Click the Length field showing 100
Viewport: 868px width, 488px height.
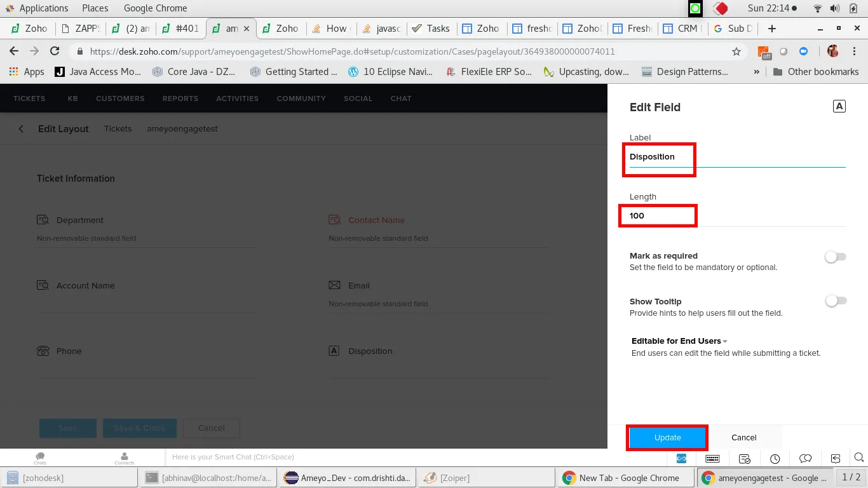(737, 216)
